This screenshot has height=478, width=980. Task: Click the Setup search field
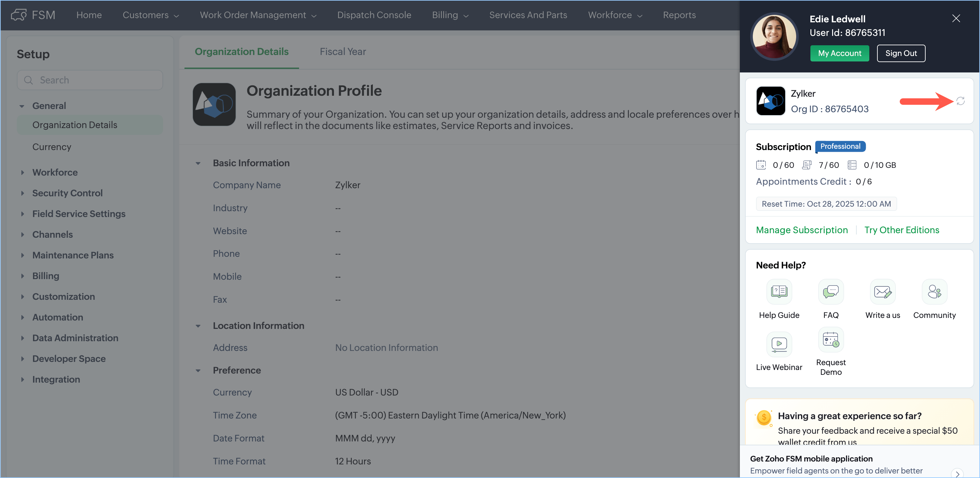pyautogui.click(x=90, y=80)
